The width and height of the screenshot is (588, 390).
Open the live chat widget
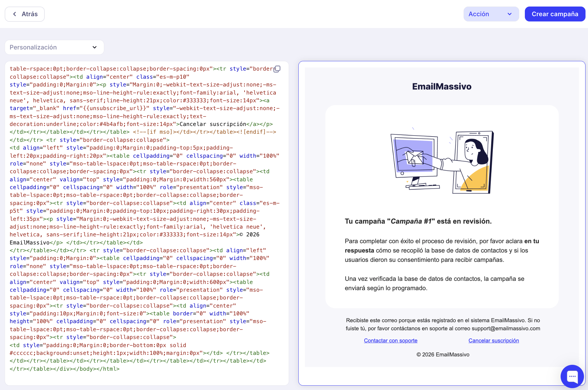(572, 376)
